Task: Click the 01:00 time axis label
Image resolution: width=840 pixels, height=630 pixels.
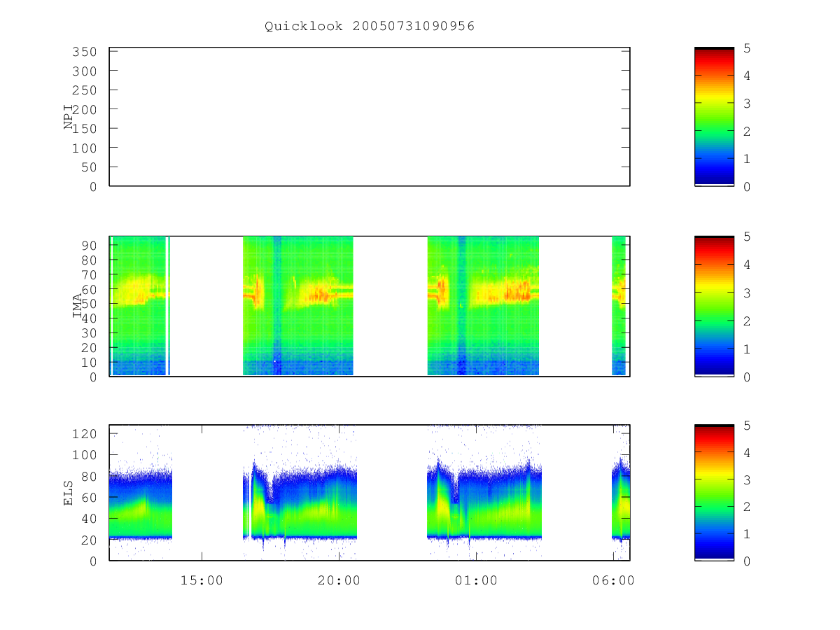Action: click(476, 580)
